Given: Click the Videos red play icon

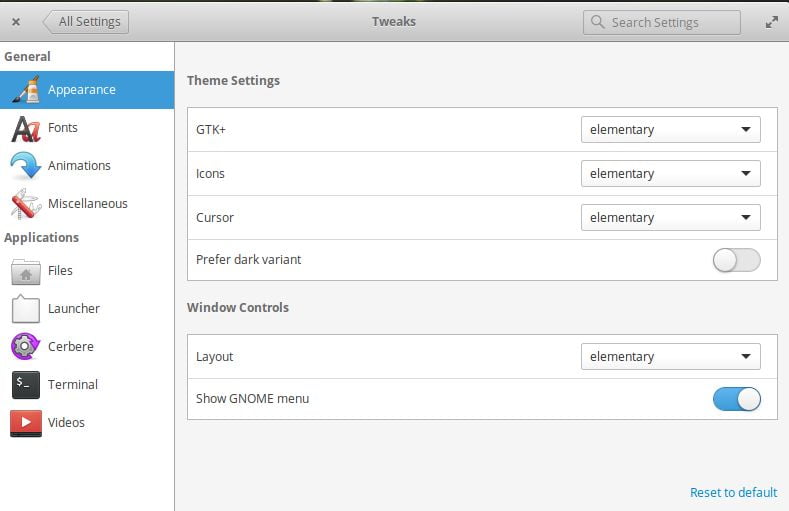Looking at the screenshot, I should click(x=26, y=423).
